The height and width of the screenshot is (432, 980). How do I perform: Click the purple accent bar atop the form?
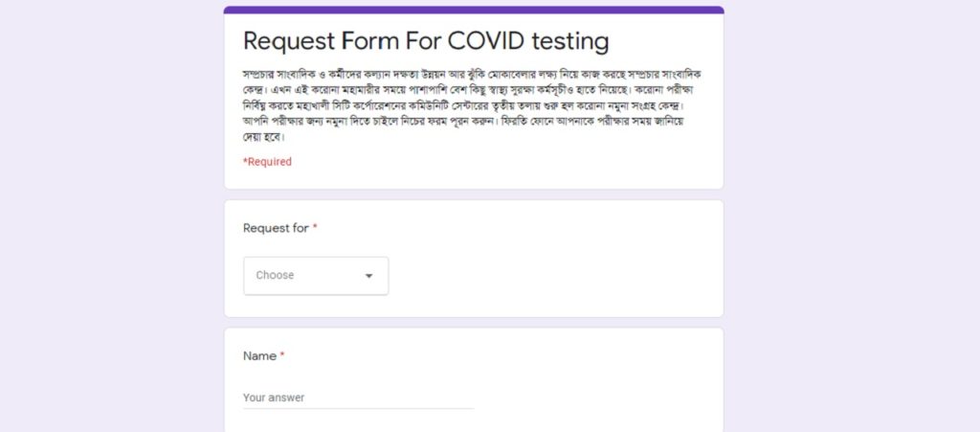coord(474,10)
